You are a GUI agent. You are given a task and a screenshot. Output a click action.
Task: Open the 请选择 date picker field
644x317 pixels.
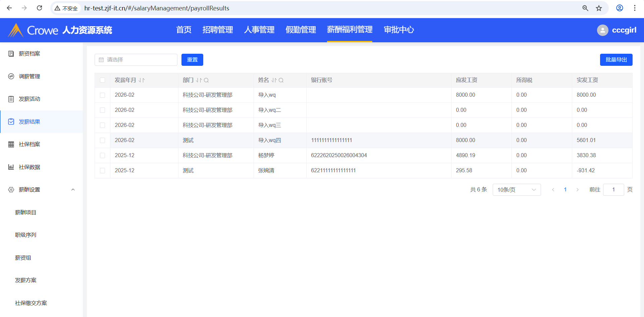coord(136,60)
